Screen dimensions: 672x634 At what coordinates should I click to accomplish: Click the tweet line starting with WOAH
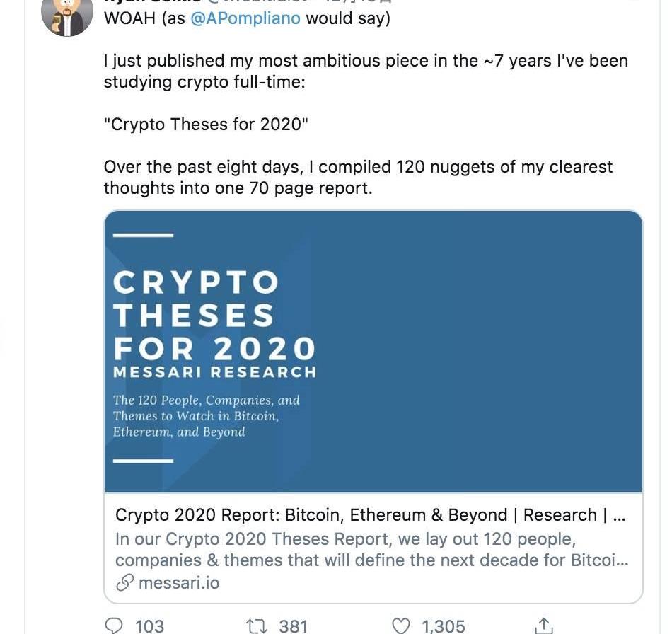pyautogui.click(x=247, y=18)
